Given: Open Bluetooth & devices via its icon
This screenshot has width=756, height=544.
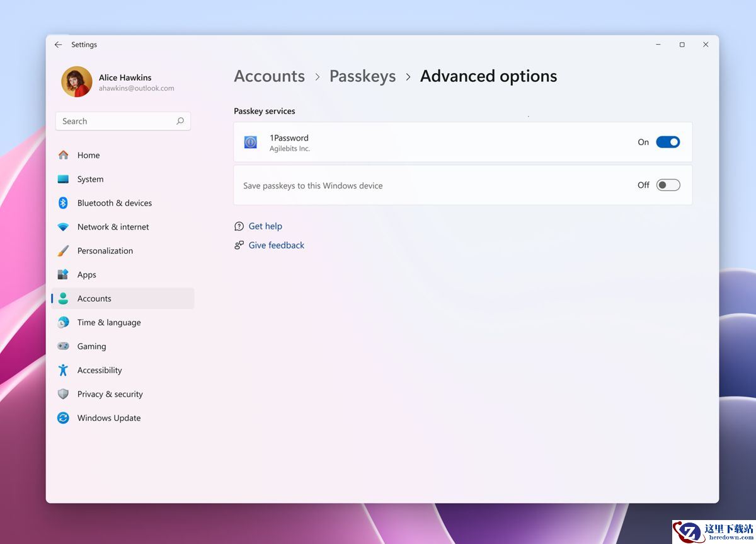Looking at the screenshot, I should point(63,203).
